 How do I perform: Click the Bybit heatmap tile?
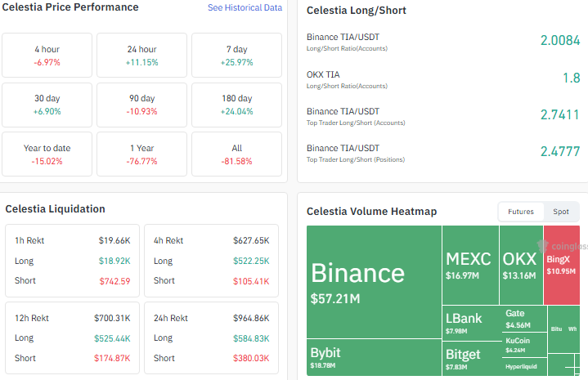(374, 357)
